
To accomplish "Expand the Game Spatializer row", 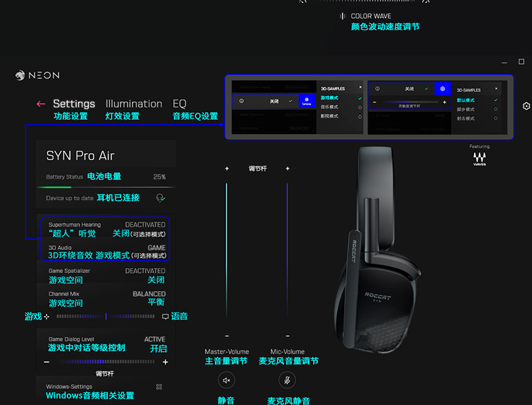I will (106, 276).
